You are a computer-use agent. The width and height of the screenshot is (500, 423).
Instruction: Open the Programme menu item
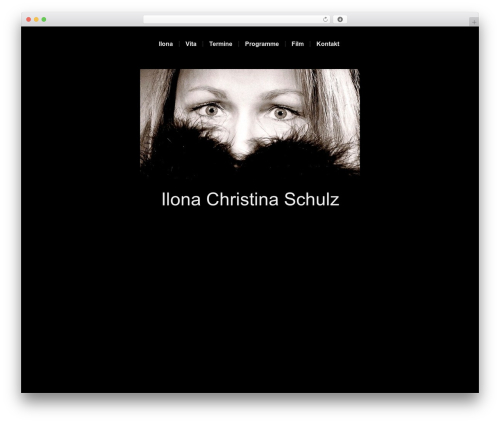coord(262,44)
